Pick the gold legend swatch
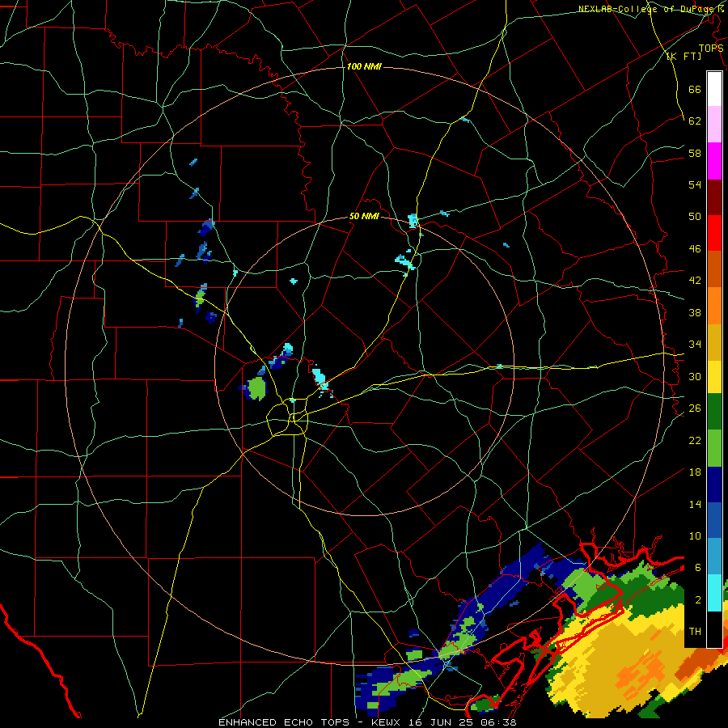This screenshot has height=728, width=728. 714,342
